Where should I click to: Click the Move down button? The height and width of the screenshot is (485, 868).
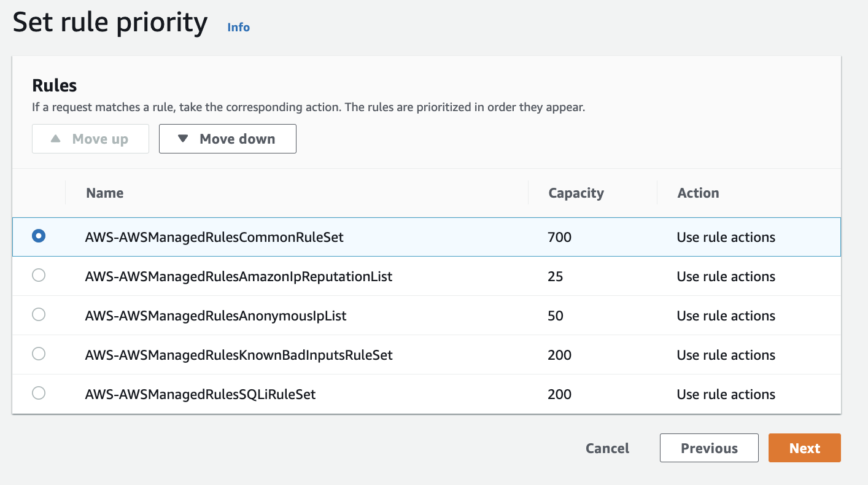(227, 139)
